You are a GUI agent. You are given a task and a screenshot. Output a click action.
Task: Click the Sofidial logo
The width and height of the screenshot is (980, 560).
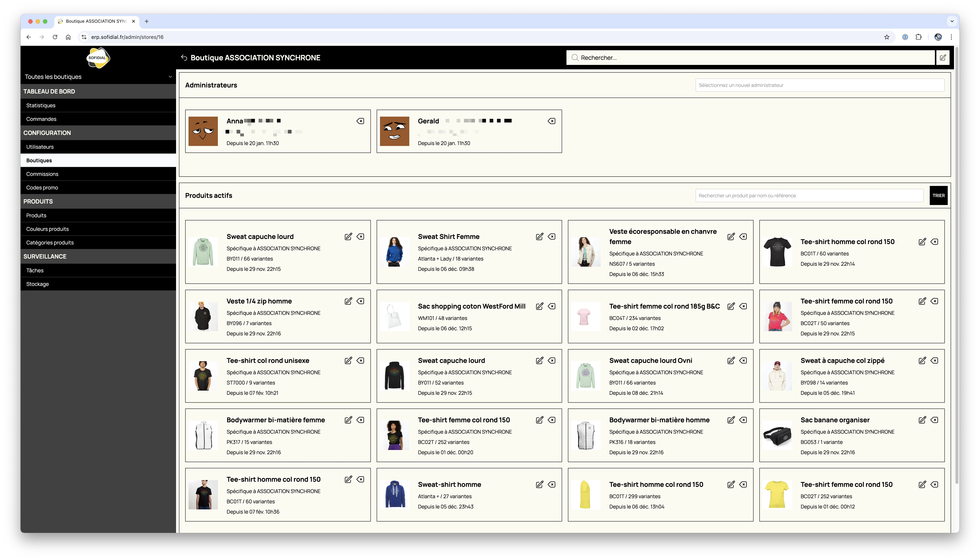tap(98, 58)
